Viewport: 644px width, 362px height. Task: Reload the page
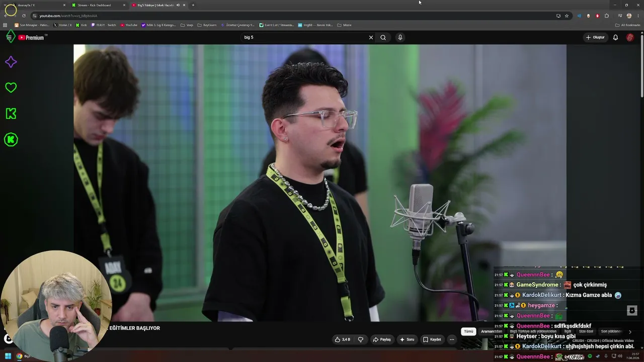[x=24, y=16]
